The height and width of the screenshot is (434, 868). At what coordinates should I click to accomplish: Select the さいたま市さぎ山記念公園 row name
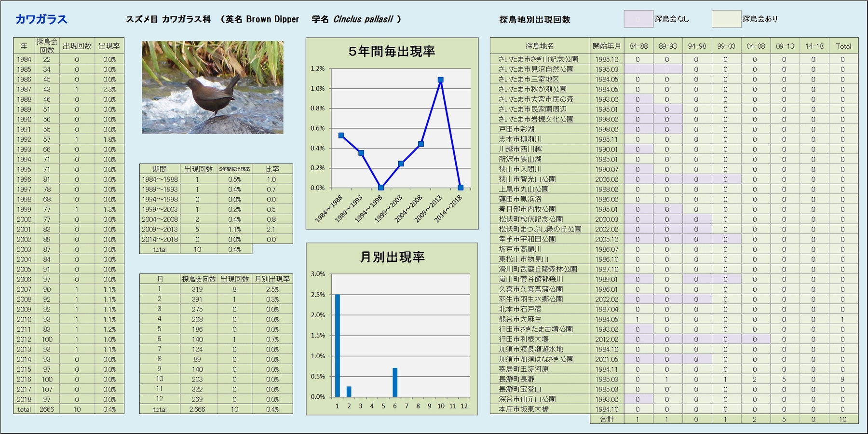click(x=538, y=59)
